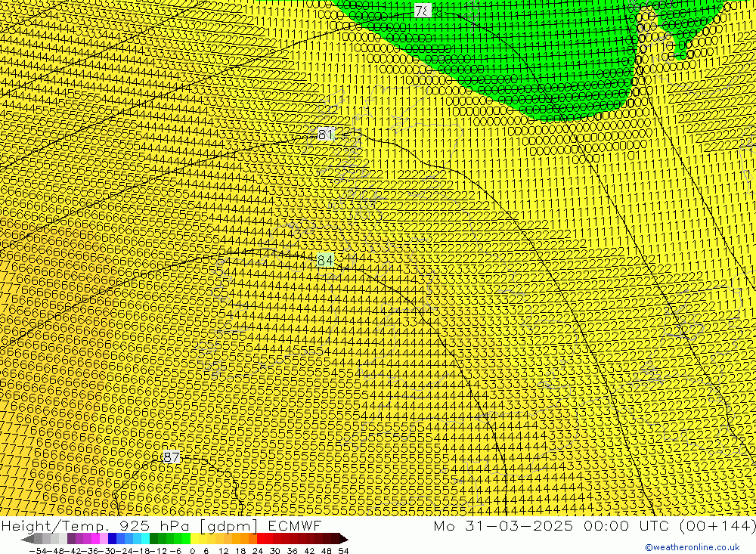Click the right dark arrow end of color scale

click(x=343, y=539)
